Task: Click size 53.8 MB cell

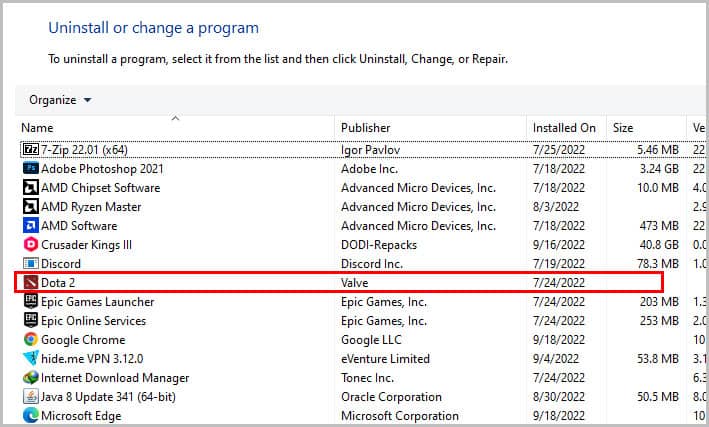Action: [x=658, y=358]
